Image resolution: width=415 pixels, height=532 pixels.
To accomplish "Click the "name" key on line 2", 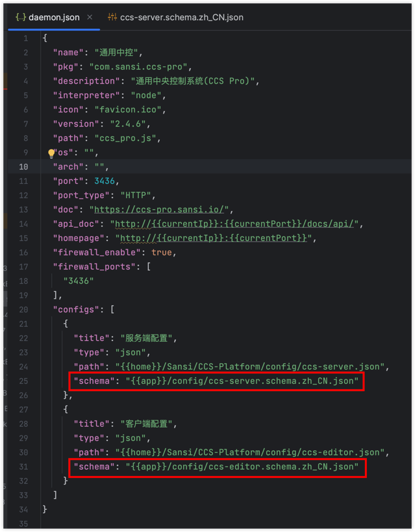I will coord(68,53).
